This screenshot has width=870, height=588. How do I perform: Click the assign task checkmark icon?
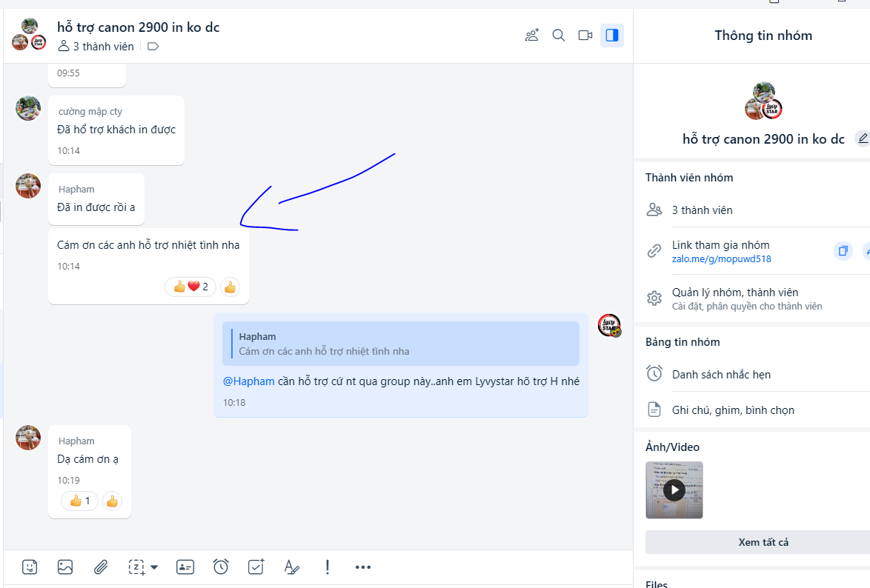[x=256, y=567]
